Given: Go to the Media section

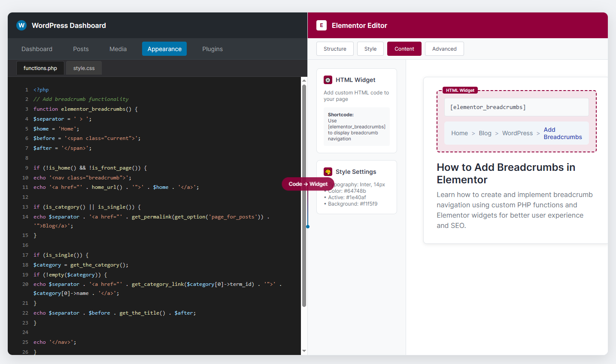Looking at the screenshot, I should pos(118,49).
